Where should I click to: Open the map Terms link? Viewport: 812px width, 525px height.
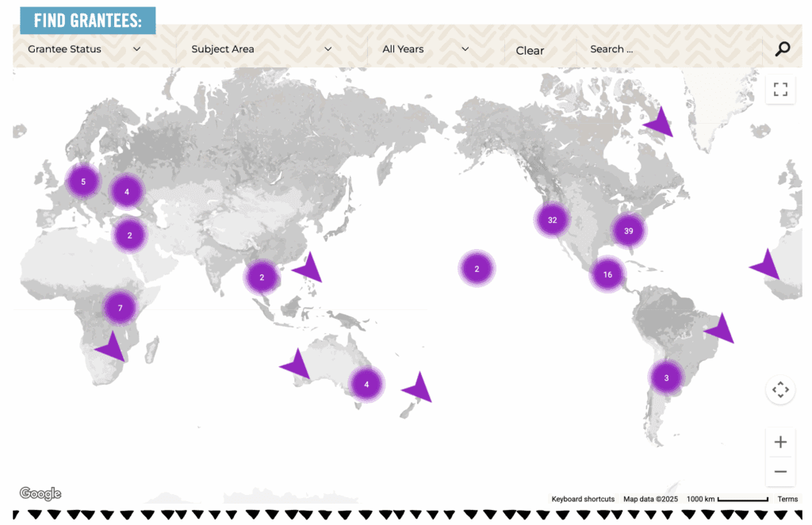pyautogui.click(x=787, y=499)
